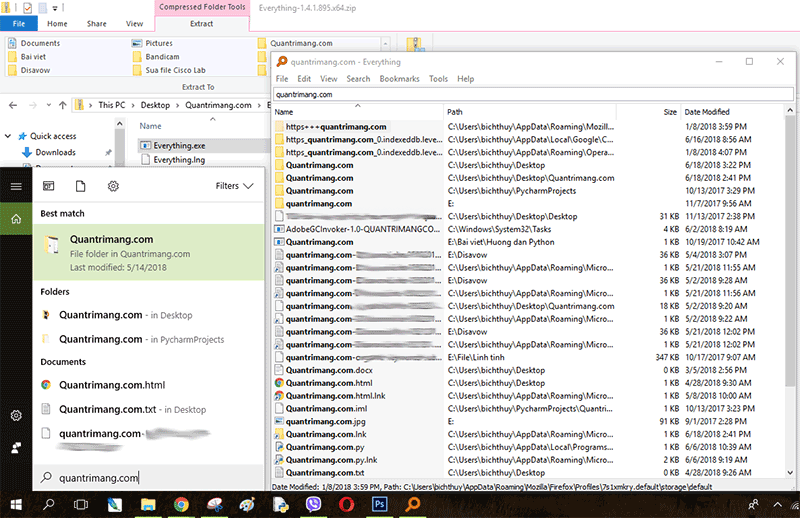Open the Search menu in Everything
800x518 pixels.
(x=358, y=79)
